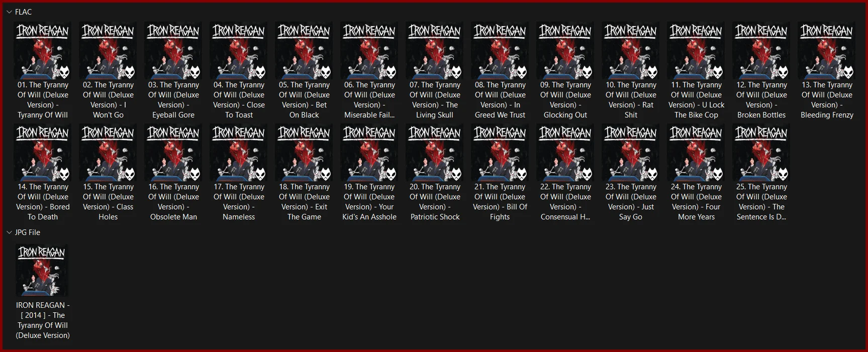This screenshot has width=868, height=352.
Task: Click the file name '24. ... Four More Years'
Action: [696, 202]
